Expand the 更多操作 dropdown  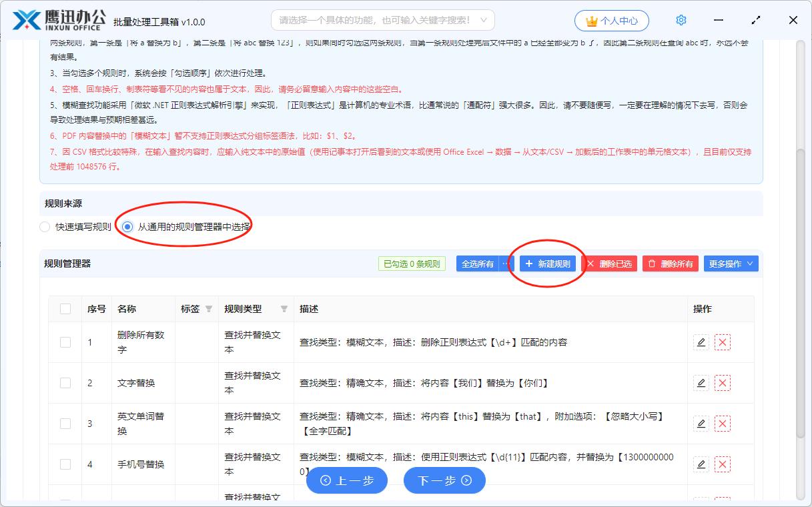point(731,264)
